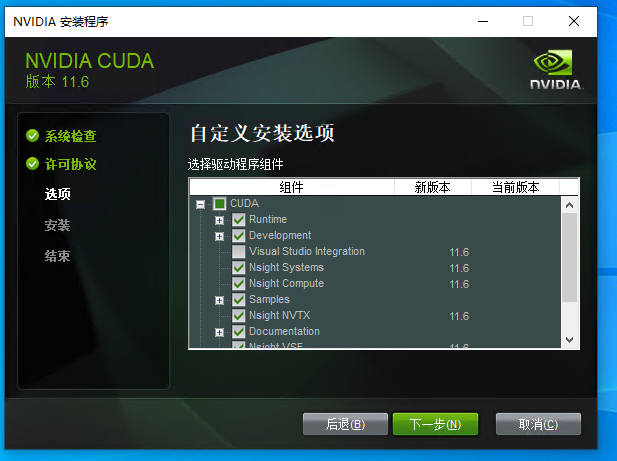Click the Development row label
Screen dimensions: 617x461
280,236
